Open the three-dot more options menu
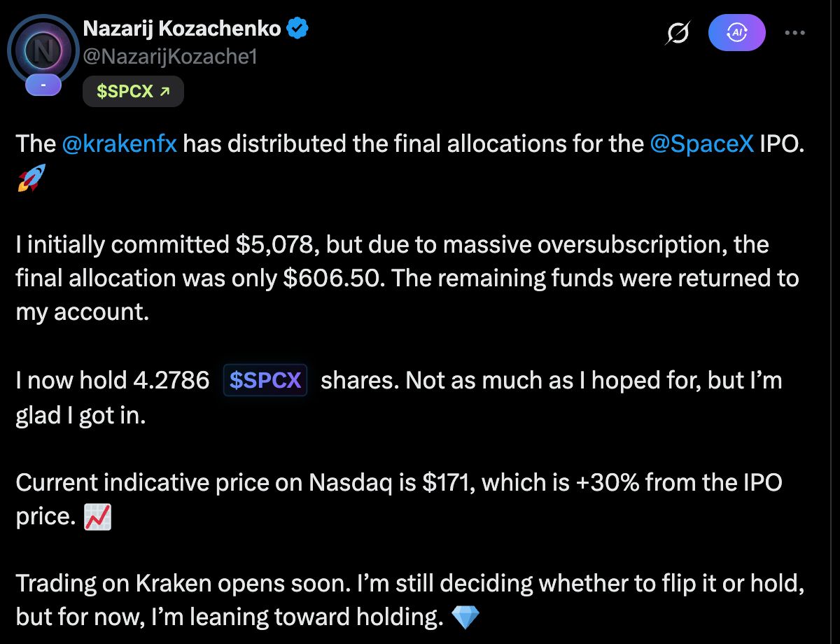Viewport: 840px width, 644px height. pos(797,33)
